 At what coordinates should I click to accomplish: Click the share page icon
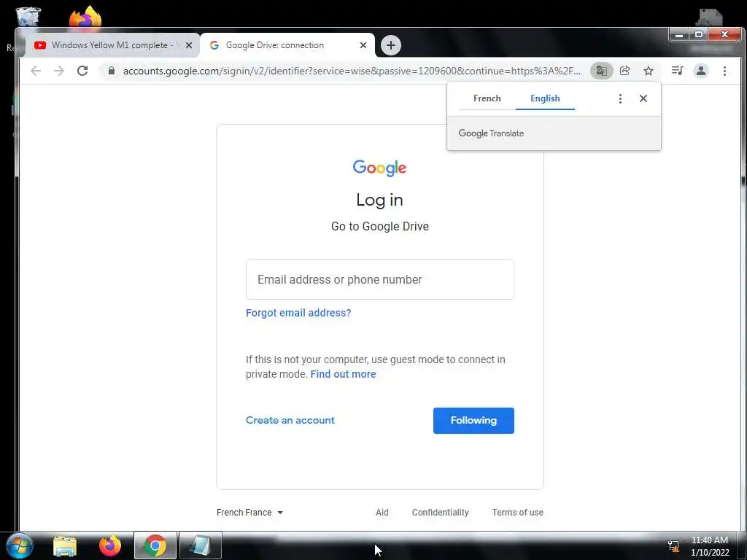[x=624, y=71]
